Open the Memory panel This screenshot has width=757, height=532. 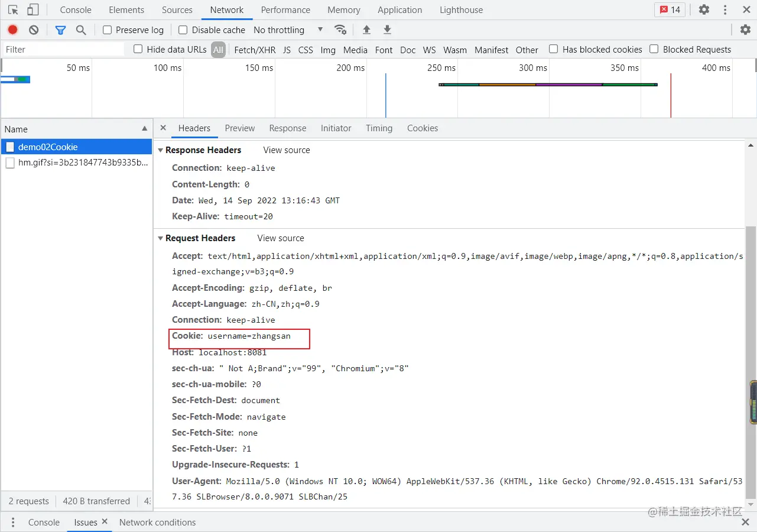coord(344,9)
